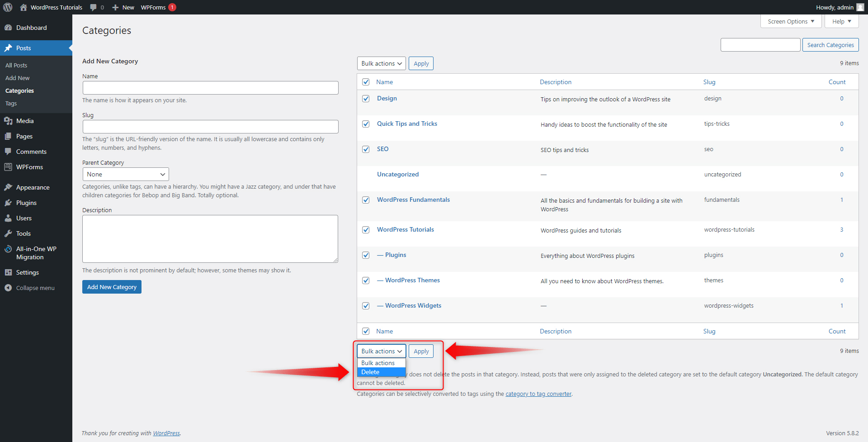Screen dimensions: 868x442
Task: Open Categories submenu item
Action: pyautogui.click(x=19, y=90)
